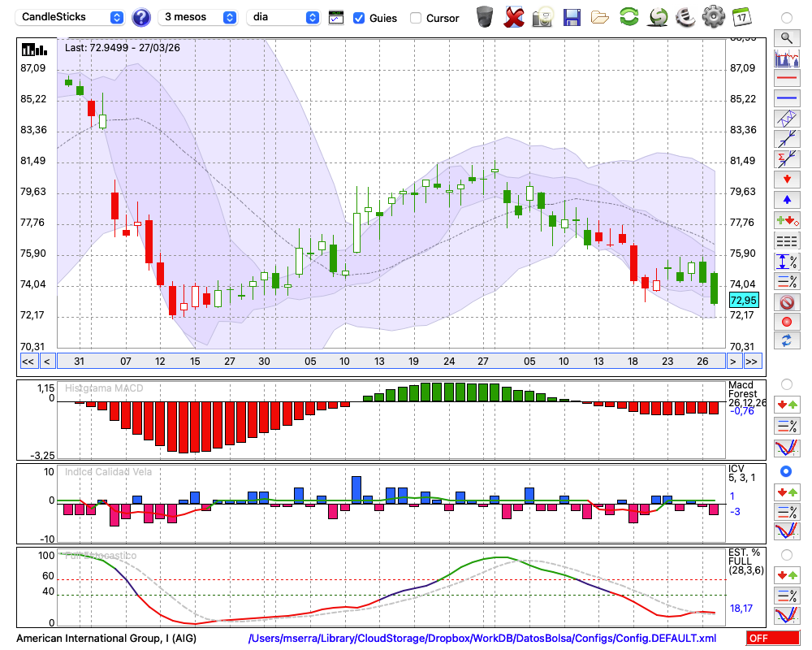Select the red horizontal line tool
The height and width of the screenshot is (650, 812).
[x=786, y=78]
